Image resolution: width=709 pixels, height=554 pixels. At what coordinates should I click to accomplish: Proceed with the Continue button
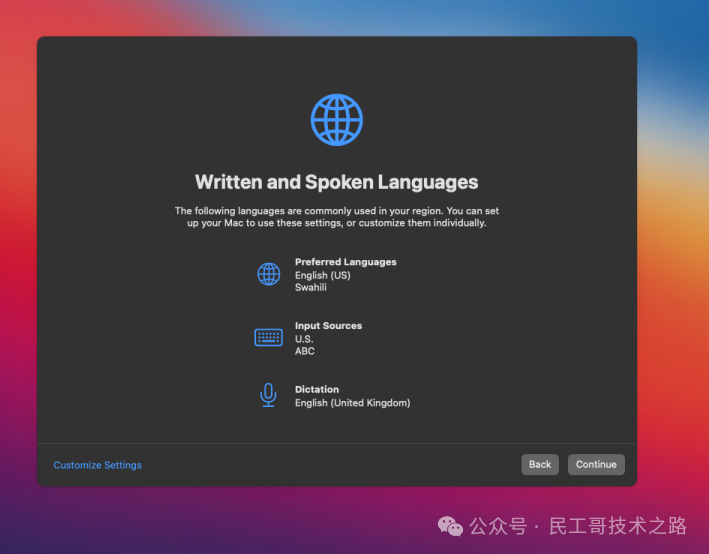pyautogui.click(x=596, y=464)
